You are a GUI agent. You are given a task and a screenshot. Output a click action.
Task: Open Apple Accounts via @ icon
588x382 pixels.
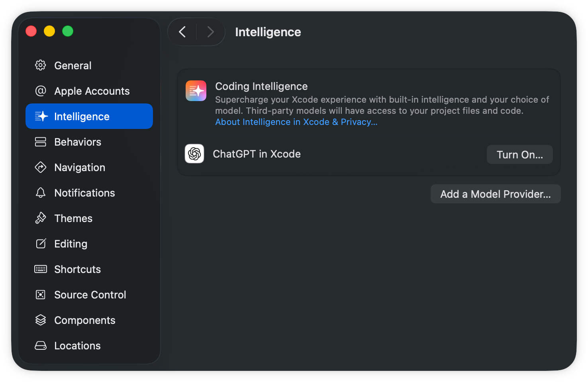tap(40, 91)
